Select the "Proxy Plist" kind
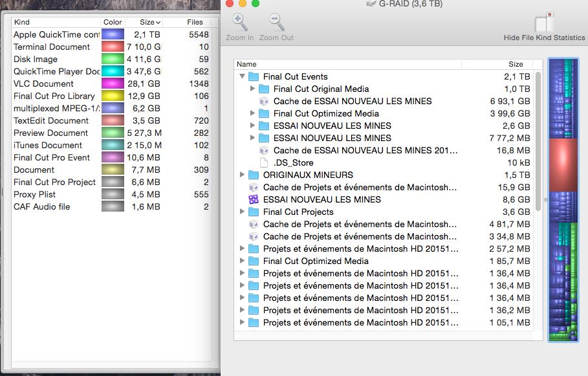Screen dimensions: 588x376 pos(34,194)
